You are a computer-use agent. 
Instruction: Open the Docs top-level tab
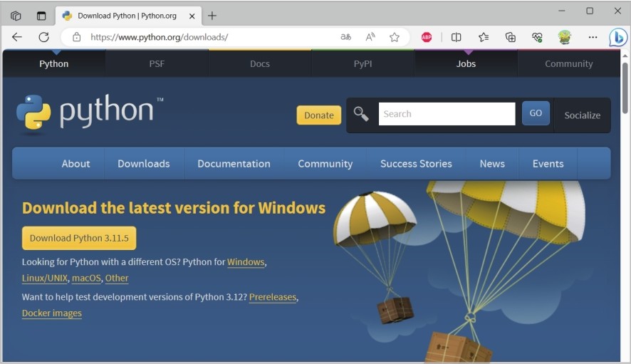click(260, 63)
